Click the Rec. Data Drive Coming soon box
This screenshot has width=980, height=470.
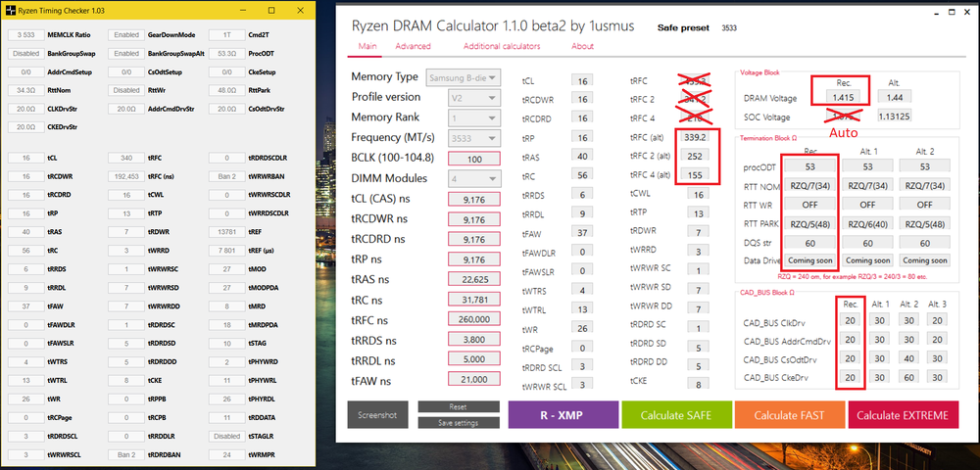coord(810,260)
